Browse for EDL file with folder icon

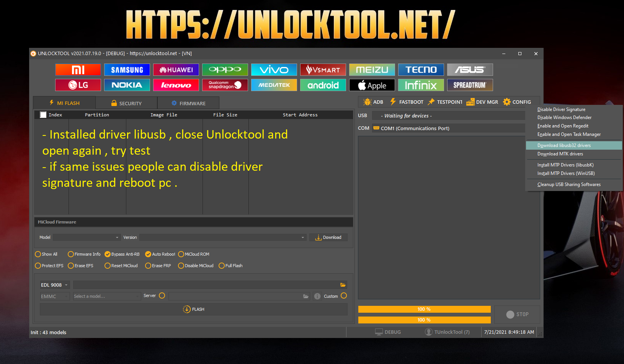click(x=343, y=285)
